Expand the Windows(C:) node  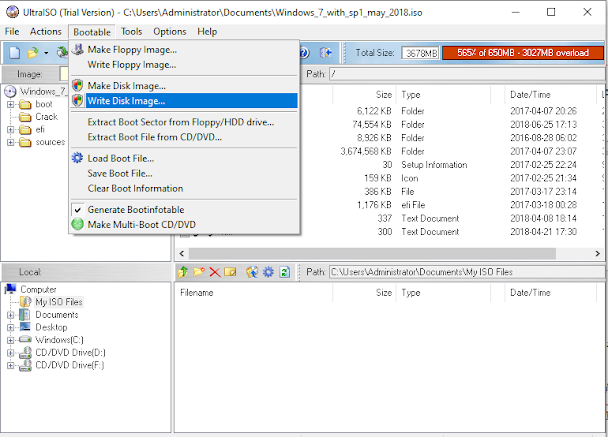click(x=10, y=340)
